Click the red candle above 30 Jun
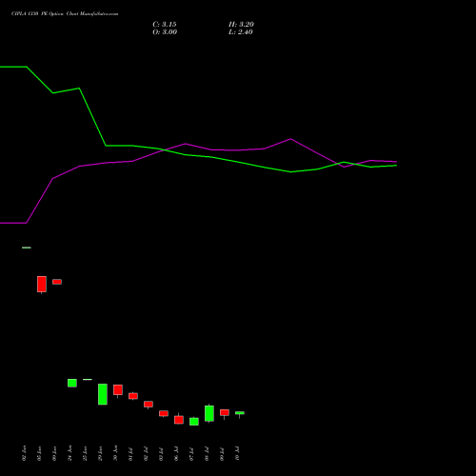 118,390
